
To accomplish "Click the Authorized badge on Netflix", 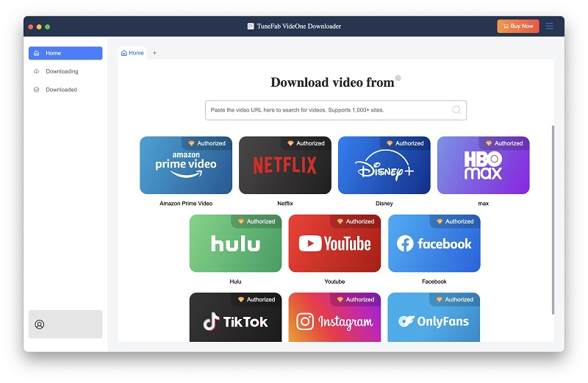I will pyautogui.click(x=306, y=143).
